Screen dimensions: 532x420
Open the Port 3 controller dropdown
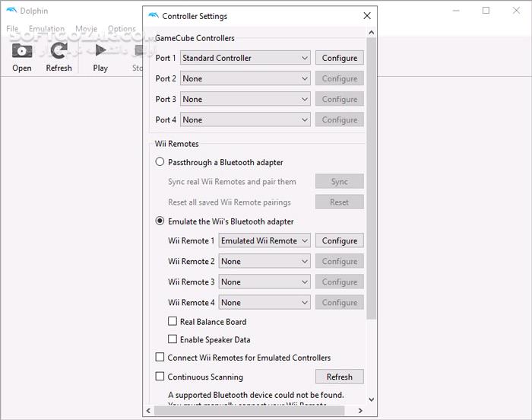point(245,99)
